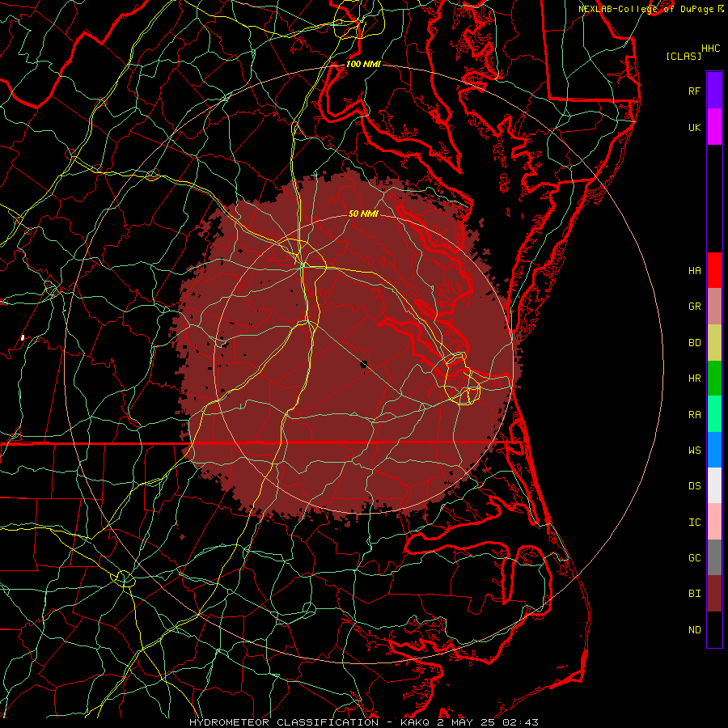The width and height of the screenshot is (728, 728).
Task: Click the '100 NMI' range ring label
Action: (363, 64)
